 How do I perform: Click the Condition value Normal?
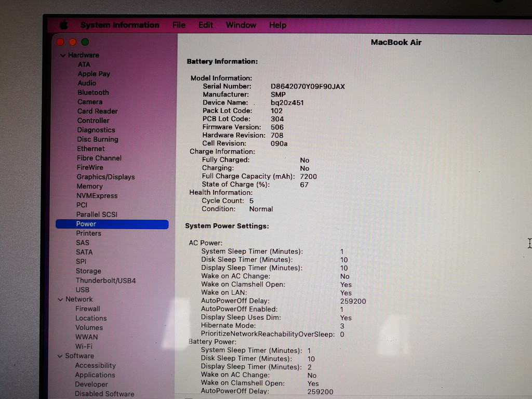click(261, 209)
